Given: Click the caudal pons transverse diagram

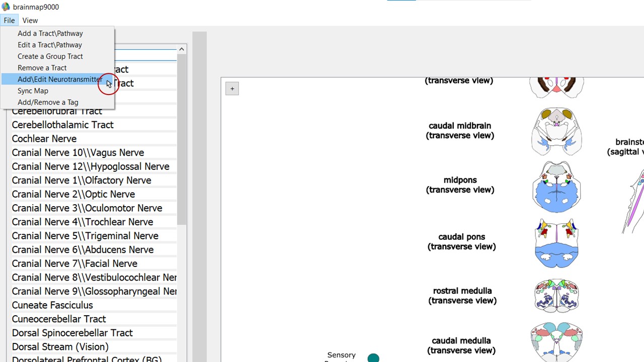Looking at the screenshot, I should coord(556,243).
